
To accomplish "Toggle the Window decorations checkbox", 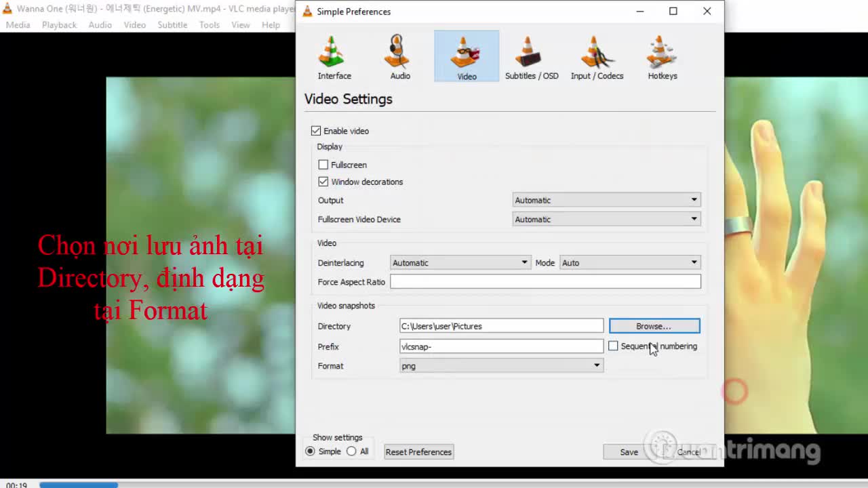I will click(323, 182).
